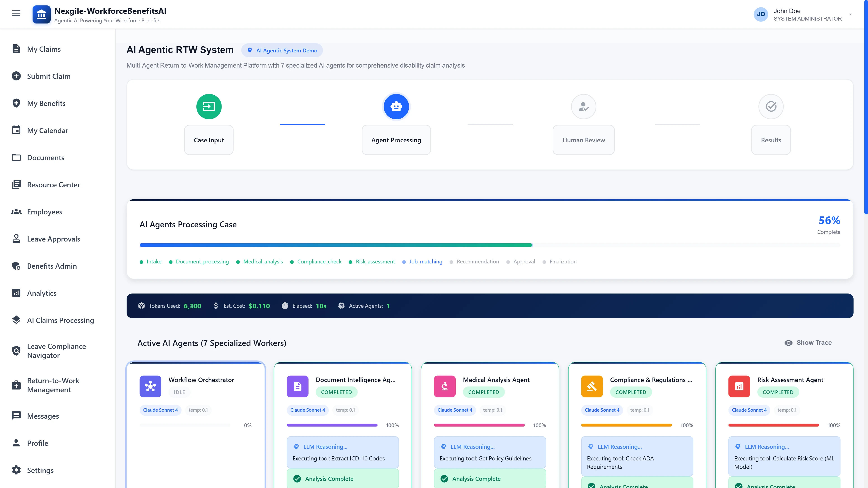Viewport: 868px width, 488px height.
Task: Select the AI Claims Processing icon
Action: point(16,320)
